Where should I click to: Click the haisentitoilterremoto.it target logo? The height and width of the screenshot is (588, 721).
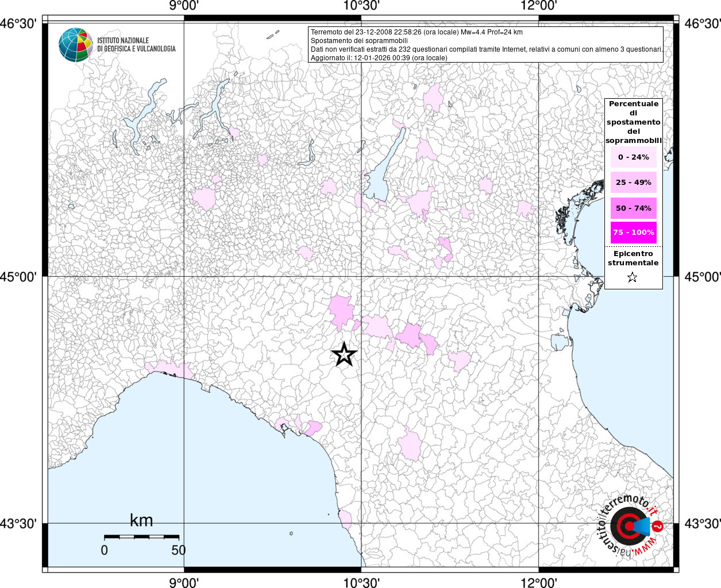tap(630, 527)
